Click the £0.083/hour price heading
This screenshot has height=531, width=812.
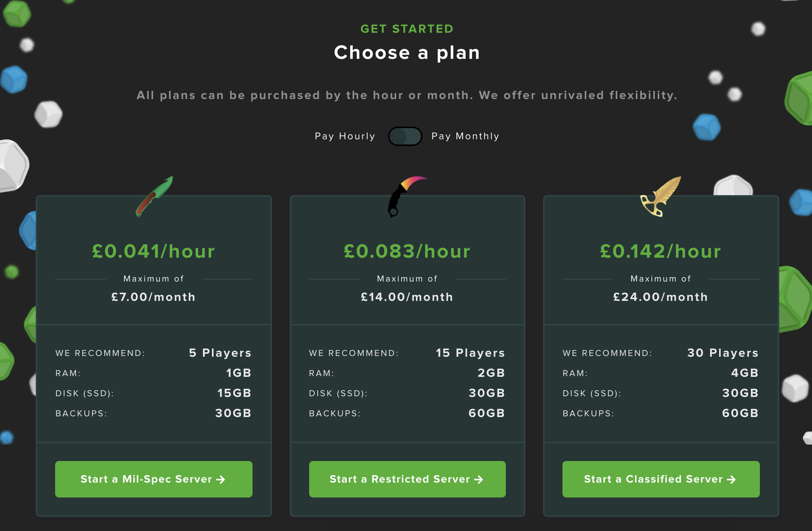[407, 251]
